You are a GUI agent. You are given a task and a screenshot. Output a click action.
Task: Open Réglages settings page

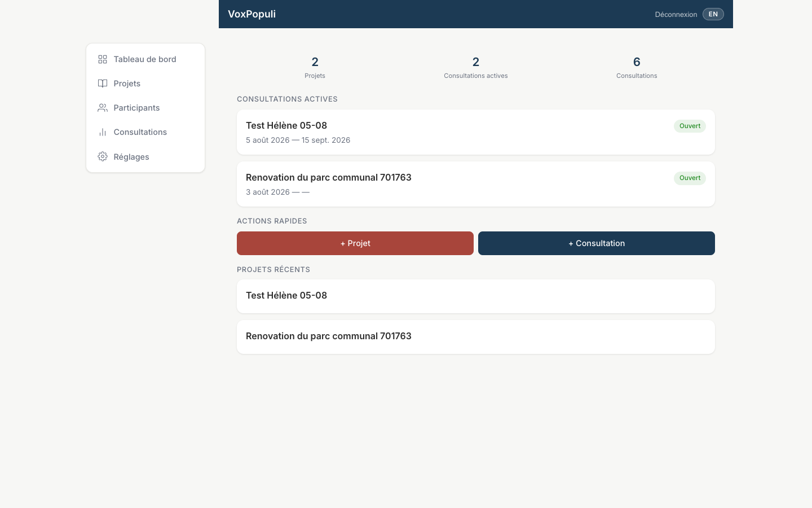point(145,157)
